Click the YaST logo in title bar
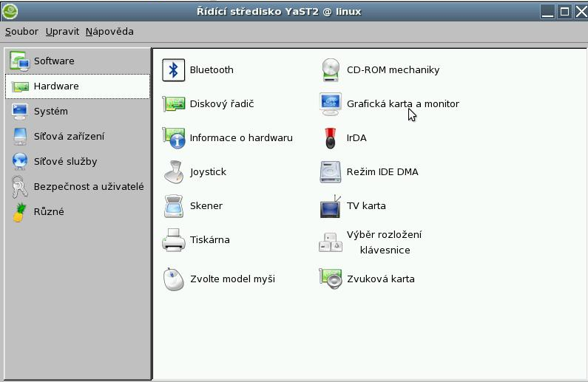Image resolution: width=588 pixels, height=382 pixels. click(10, 12)
